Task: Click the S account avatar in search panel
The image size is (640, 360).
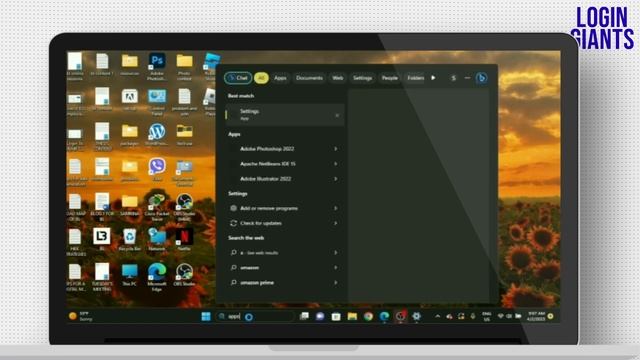Action: 453,78
